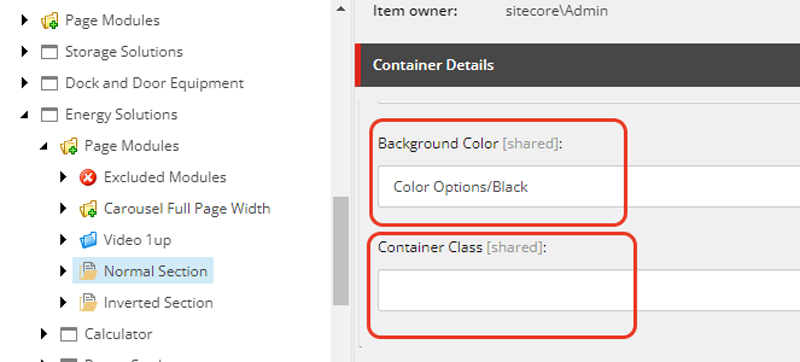The height and width of the screenshot is (362, 800).
Task: Click the Normal Section item icon
Action: click(x=88, y=271)
